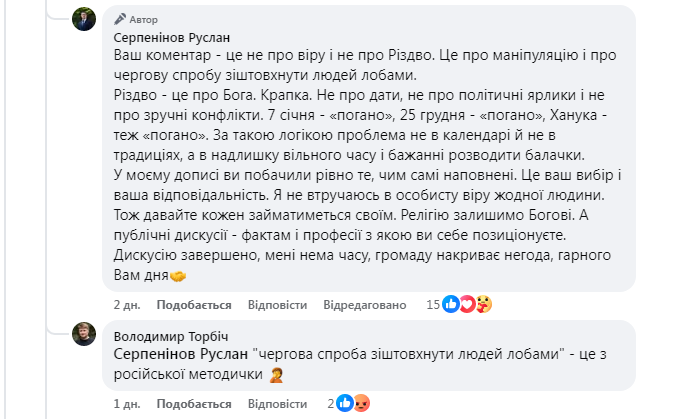The image size is (674, 419).
Task: Click the Like reaction icon beside 15
Action: (450, 304)
